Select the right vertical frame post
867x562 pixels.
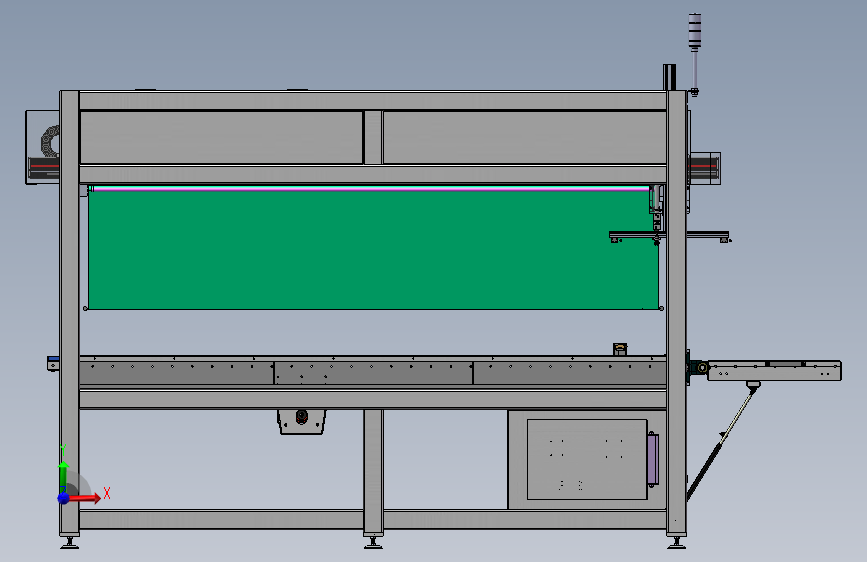pos(677,313)
